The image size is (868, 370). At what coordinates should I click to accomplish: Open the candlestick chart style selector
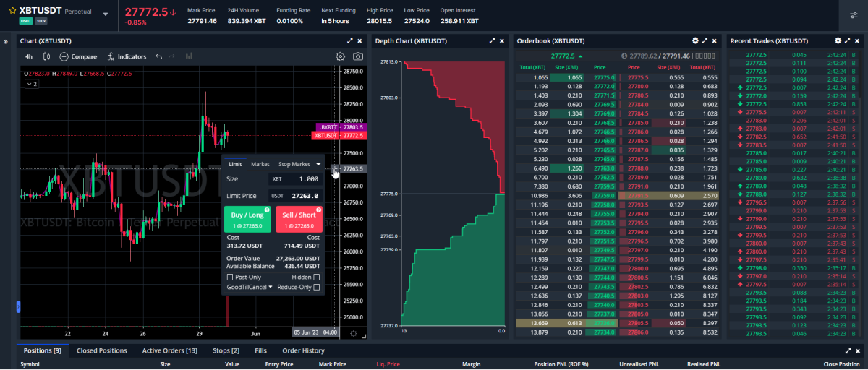click(x=46, y=56)
